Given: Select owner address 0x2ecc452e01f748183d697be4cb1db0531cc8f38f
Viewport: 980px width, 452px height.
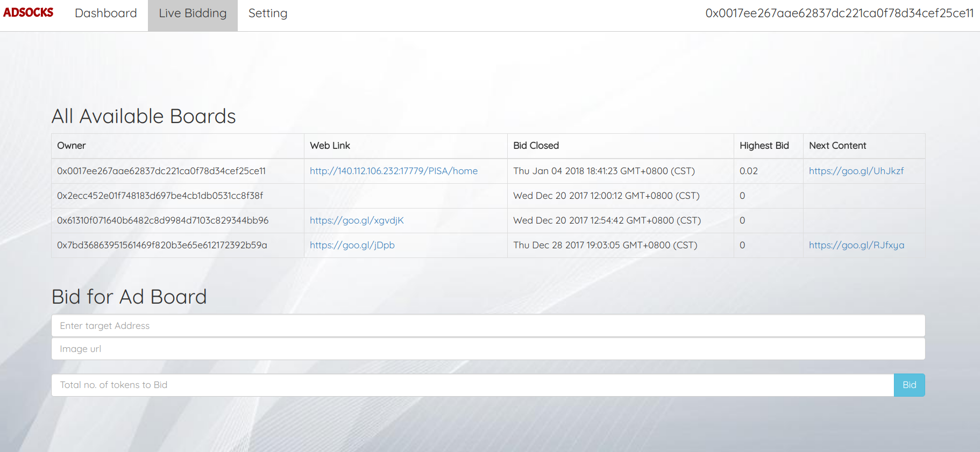Looking at the screenshot, I should click(160, 196).
